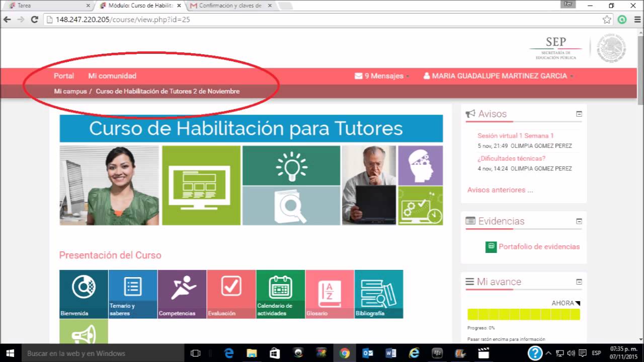The height and width of the screenshot is (362, 644).
Task: Click the Windows search box on the taskbar
Action: click(103, 353)
